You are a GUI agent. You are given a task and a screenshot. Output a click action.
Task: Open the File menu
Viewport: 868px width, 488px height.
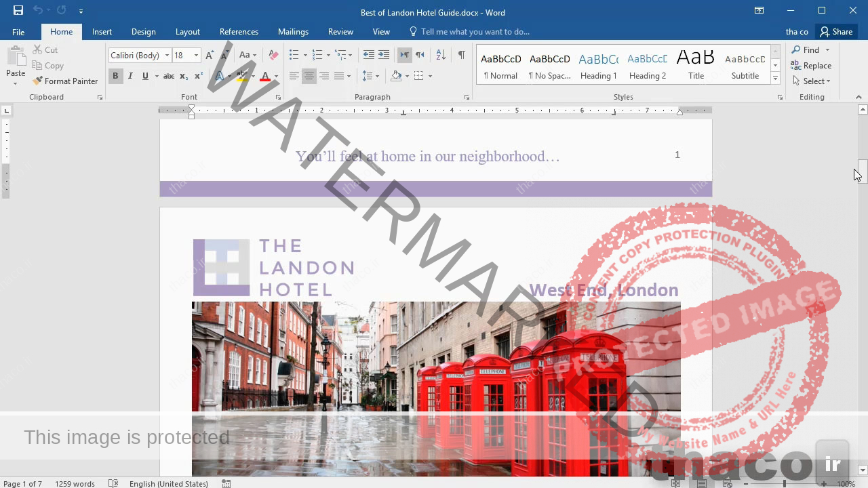pyautogui.click(x=18, y=32)
